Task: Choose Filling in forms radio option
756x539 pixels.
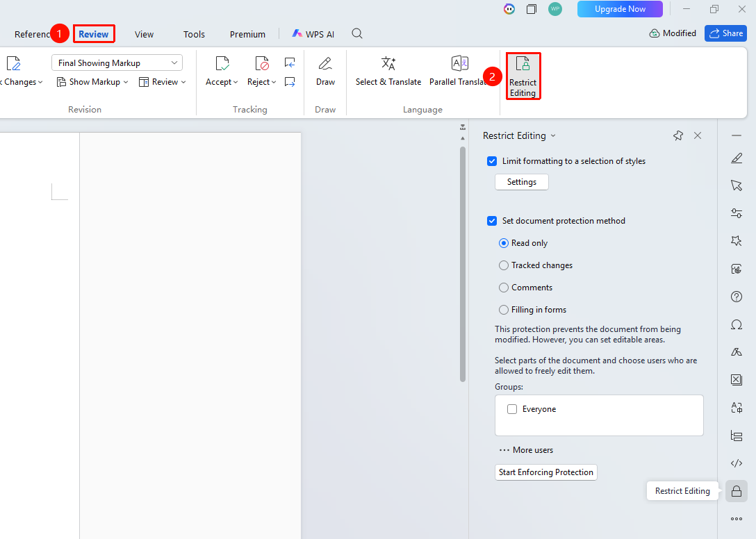Action: [503, 310]
